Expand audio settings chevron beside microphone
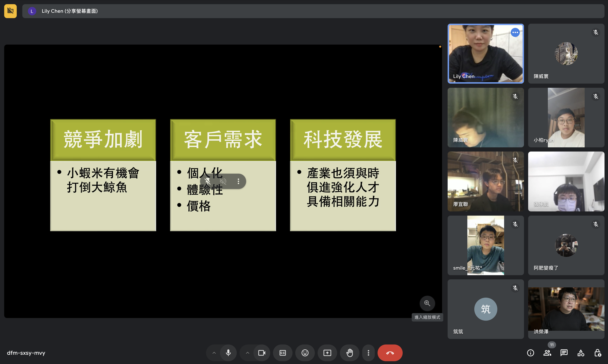The width and height of the screenshot is (608, 364). (214, 353)
